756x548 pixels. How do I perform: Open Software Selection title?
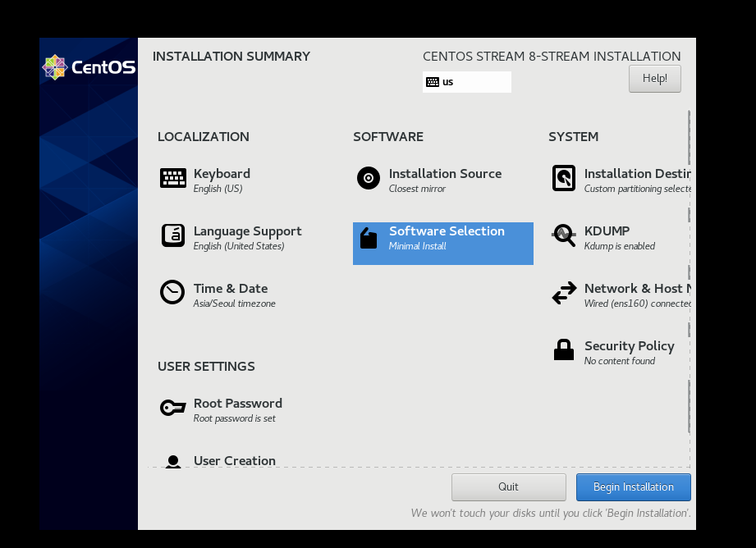(447, 231)
